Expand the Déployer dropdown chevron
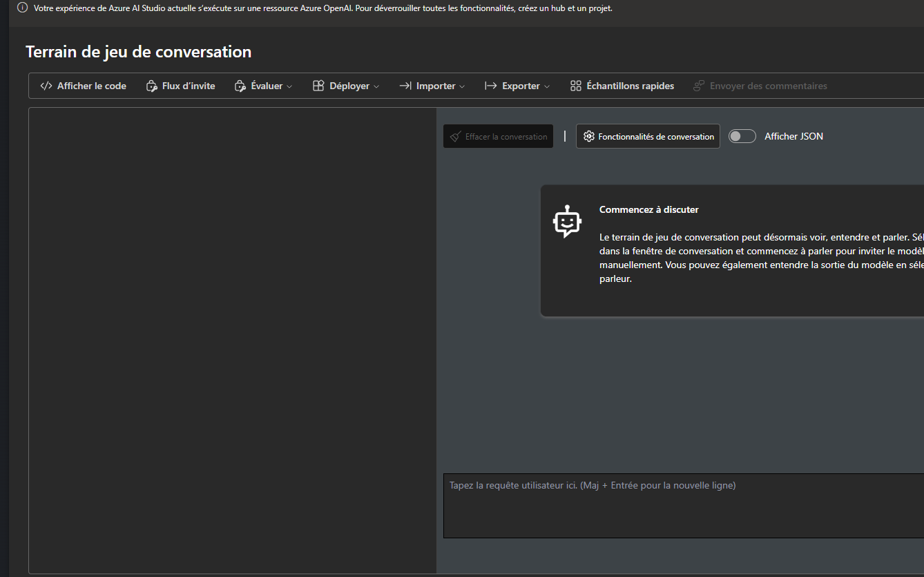 [376, 86]
